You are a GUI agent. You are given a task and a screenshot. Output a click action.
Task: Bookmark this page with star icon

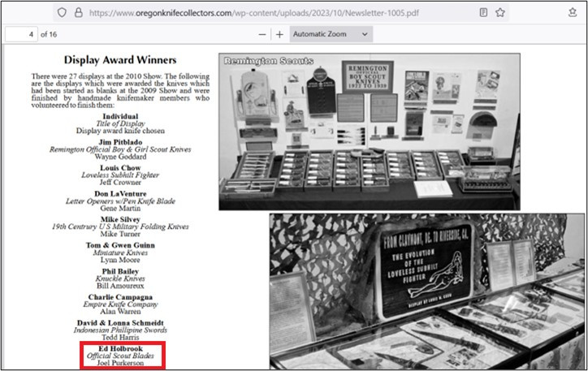pyautogui.click(x=499, y=12)
